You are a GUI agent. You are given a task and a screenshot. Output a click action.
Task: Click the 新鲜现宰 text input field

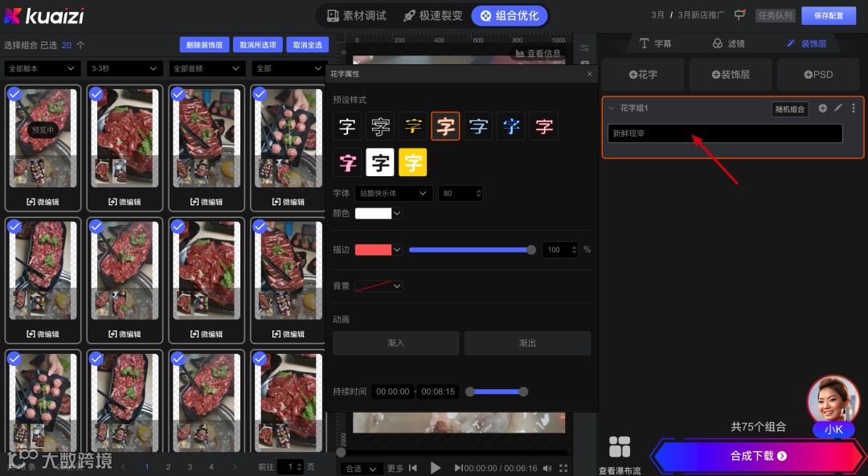click(x=725, y=133)
